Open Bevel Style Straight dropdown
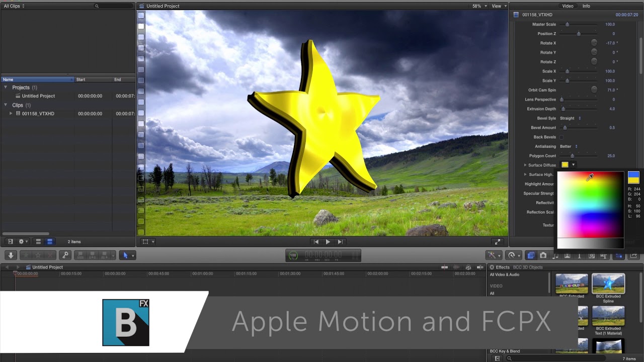 pyautogui.click(x=571, y=118)
